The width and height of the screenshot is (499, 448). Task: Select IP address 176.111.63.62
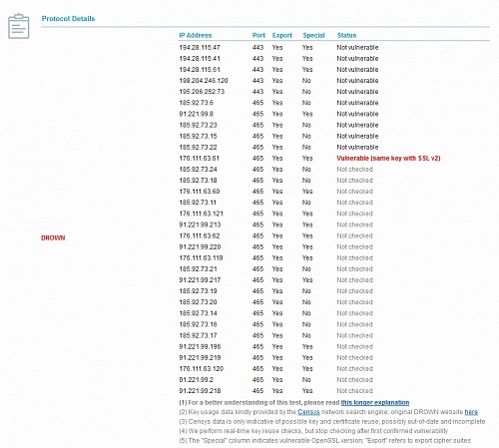[200, 235]
